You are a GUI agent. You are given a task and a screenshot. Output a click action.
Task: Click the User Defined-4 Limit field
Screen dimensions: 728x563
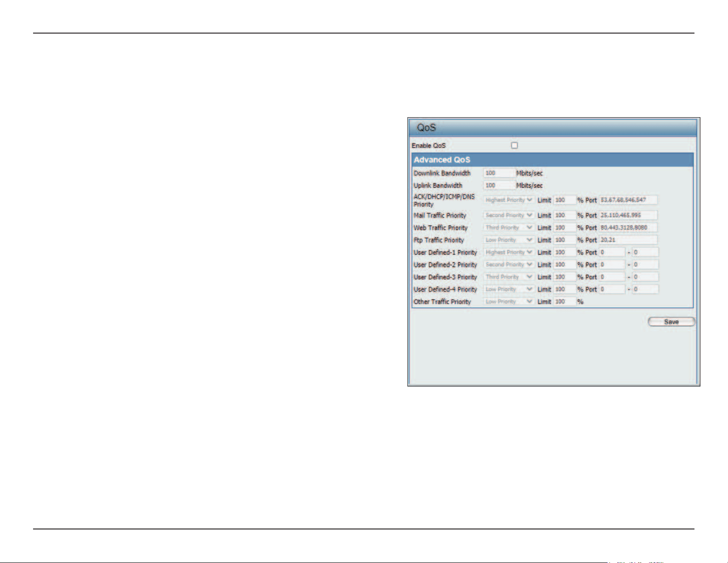pyautogui.click(x=564, y=290)
